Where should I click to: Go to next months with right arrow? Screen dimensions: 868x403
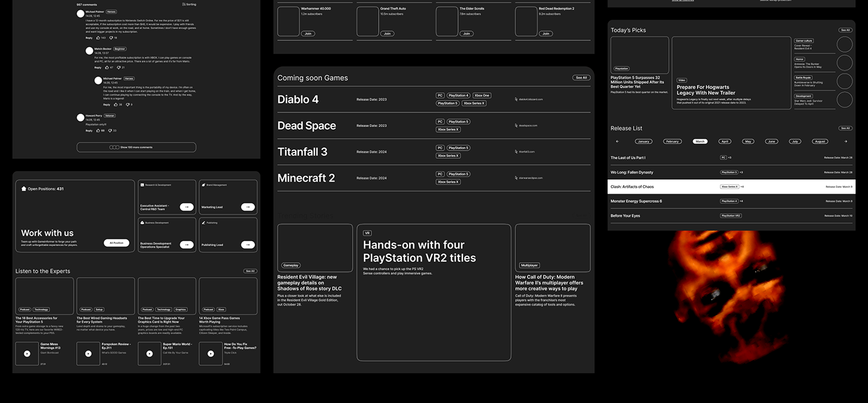[846, 141]
